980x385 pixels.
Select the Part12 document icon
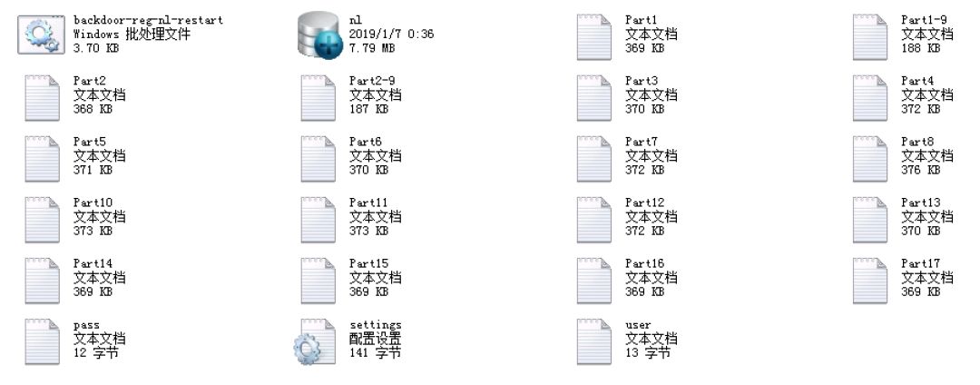(x=593, y=220)
